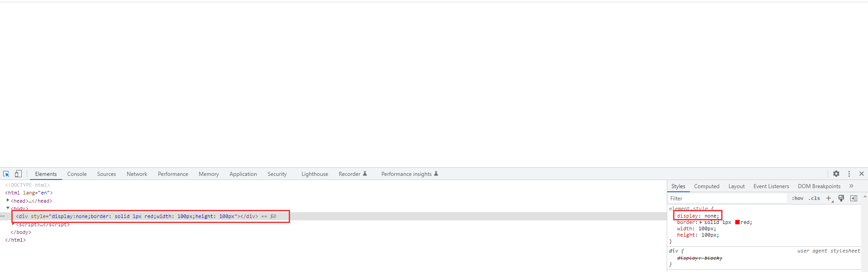Expand the script element node

(x=13, y=223)
